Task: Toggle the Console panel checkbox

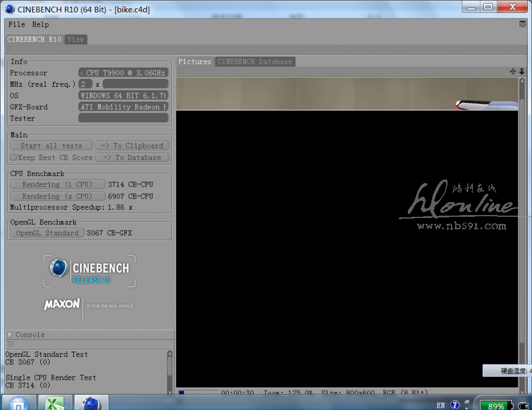Action: pos(9,335)
